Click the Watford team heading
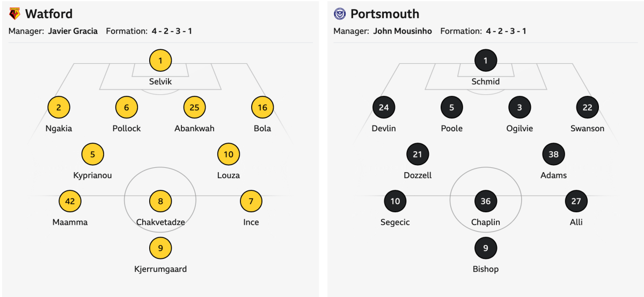Image resolution: width=644 pixels, height=297 pixels. point(49,14)
